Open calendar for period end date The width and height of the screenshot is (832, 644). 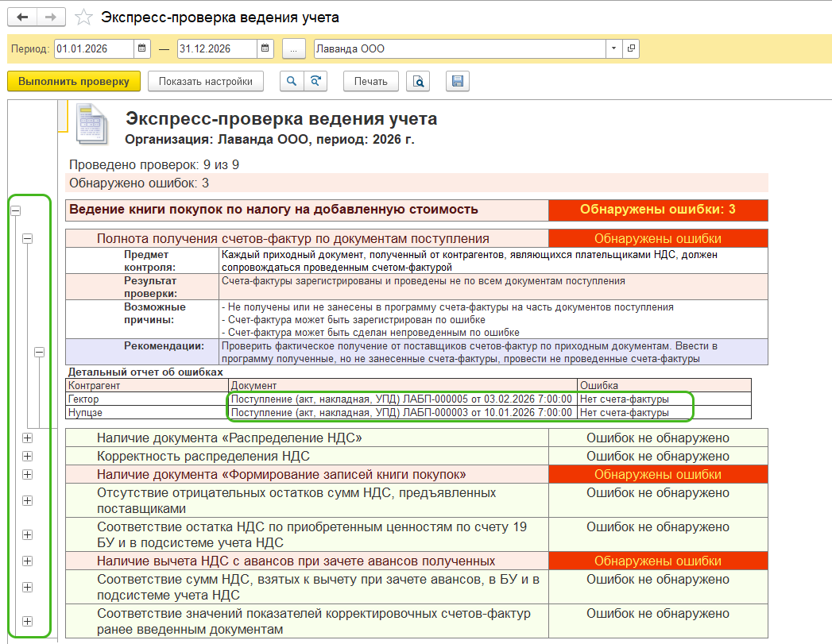pyautogui.click(x=265, y=48)
